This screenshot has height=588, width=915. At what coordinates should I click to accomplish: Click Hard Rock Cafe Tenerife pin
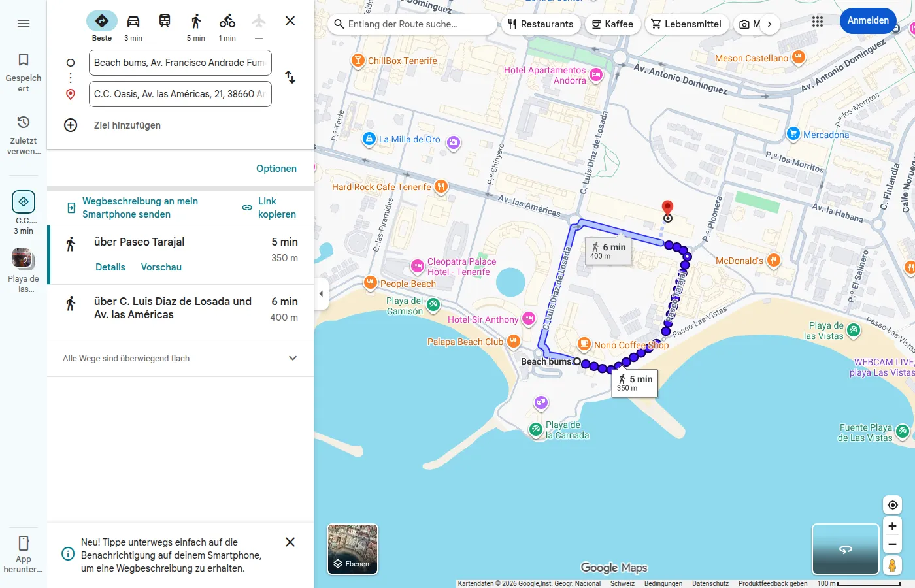click(x=441, y=187)
